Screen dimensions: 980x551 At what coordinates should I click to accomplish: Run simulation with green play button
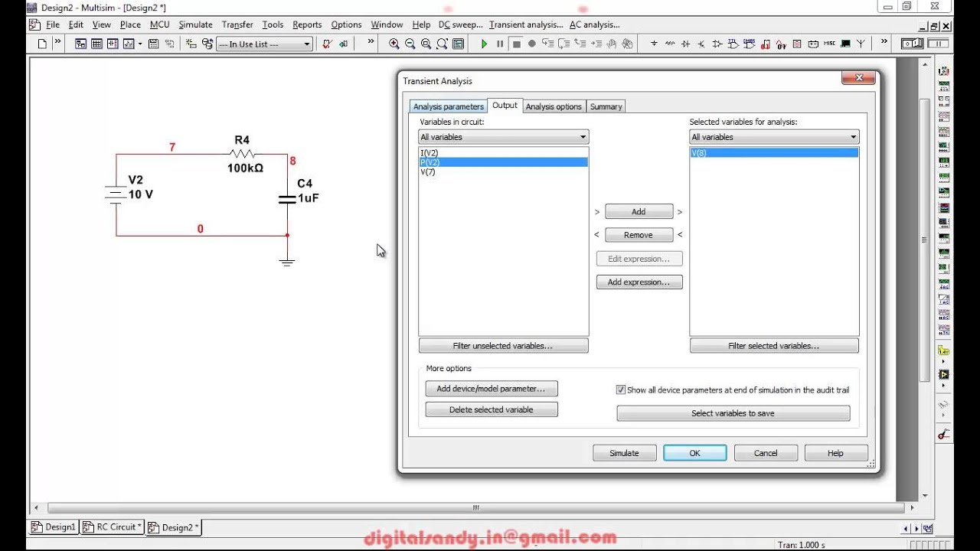pos(484,44)
